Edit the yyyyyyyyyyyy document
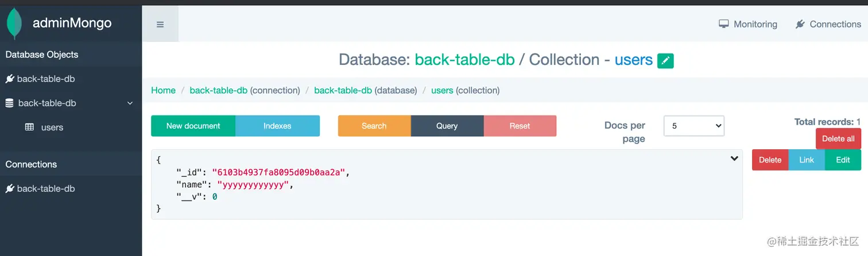Viewport: 868px width, 256px height. 843,160
